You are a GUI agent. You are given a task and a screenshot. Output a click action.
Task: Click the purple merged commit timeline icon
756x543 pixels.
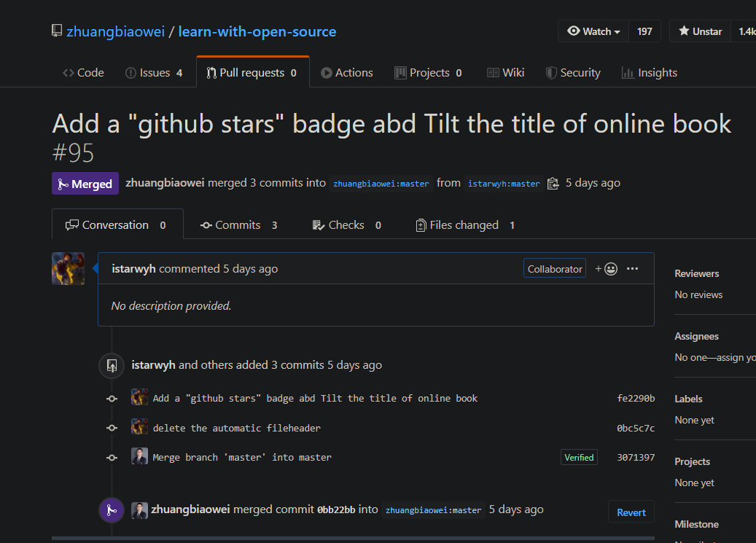pos(112,510)
